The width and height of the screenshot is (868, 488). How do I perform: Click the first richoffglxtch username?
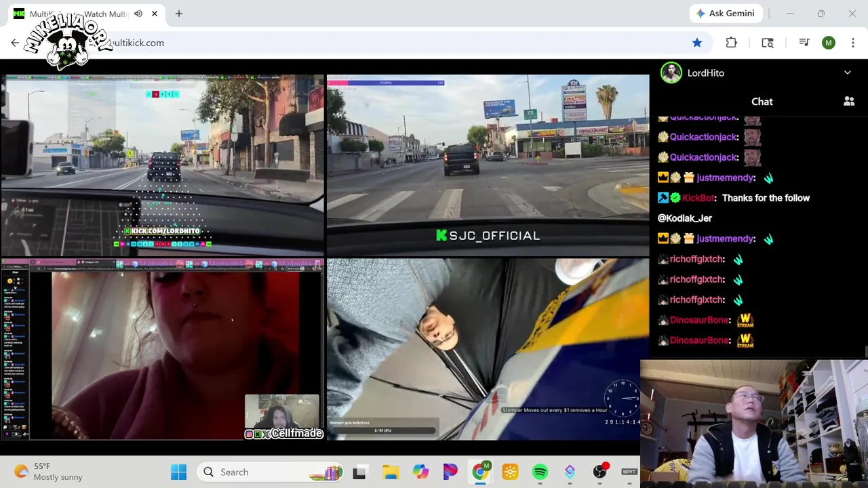(697, 259)
